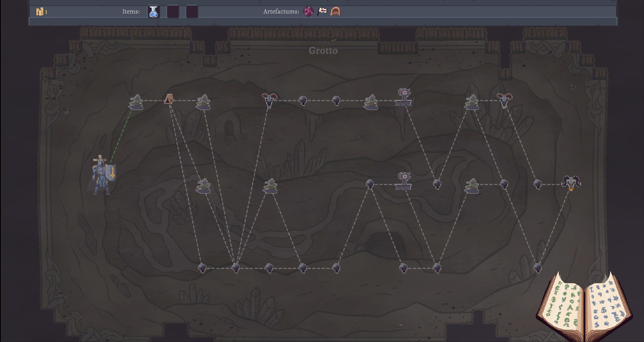Screen dimensions: 644x342
Task: Click the second empty item slot
Action: (173, 12)
